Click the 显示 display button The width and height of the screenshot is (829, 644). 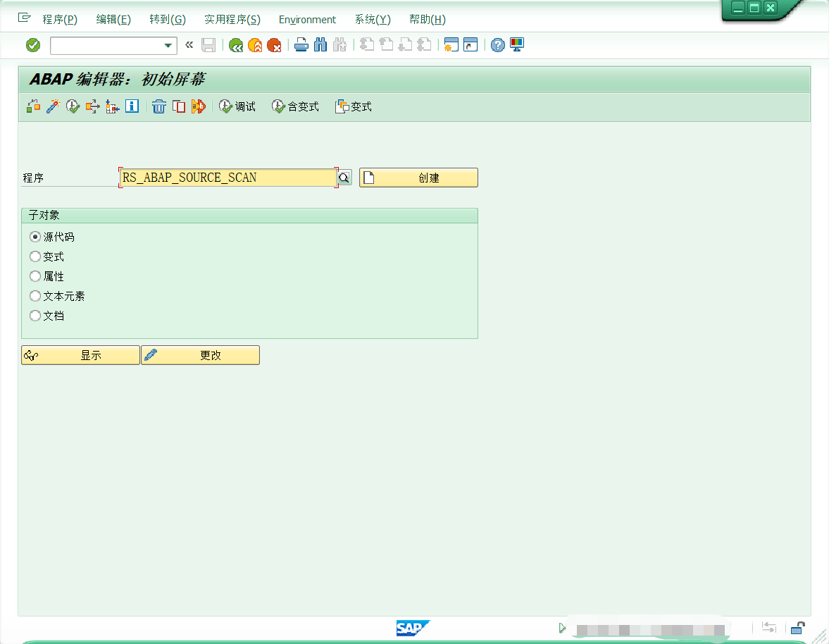point(80,354)
